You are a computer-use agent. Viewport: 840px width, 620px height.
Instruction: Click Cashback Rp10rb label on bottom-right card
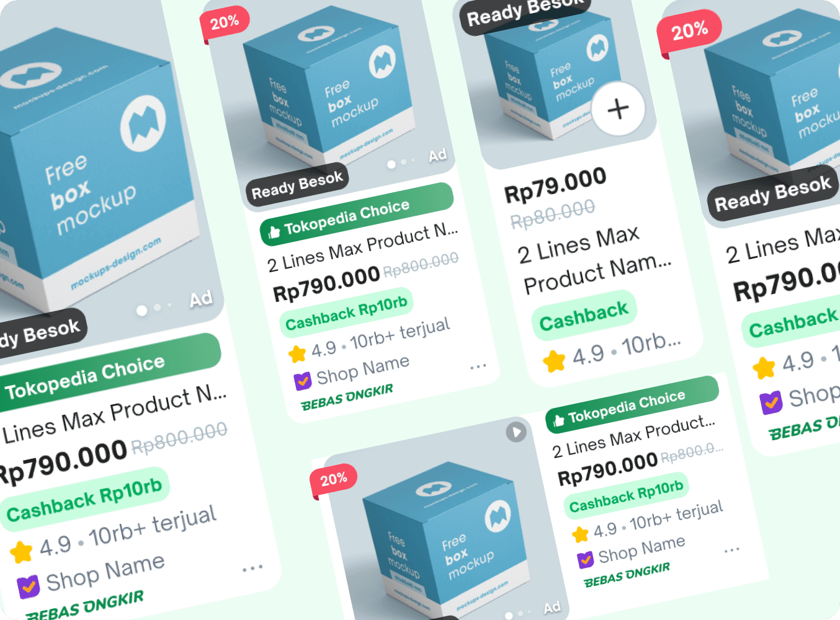point(627,496)
